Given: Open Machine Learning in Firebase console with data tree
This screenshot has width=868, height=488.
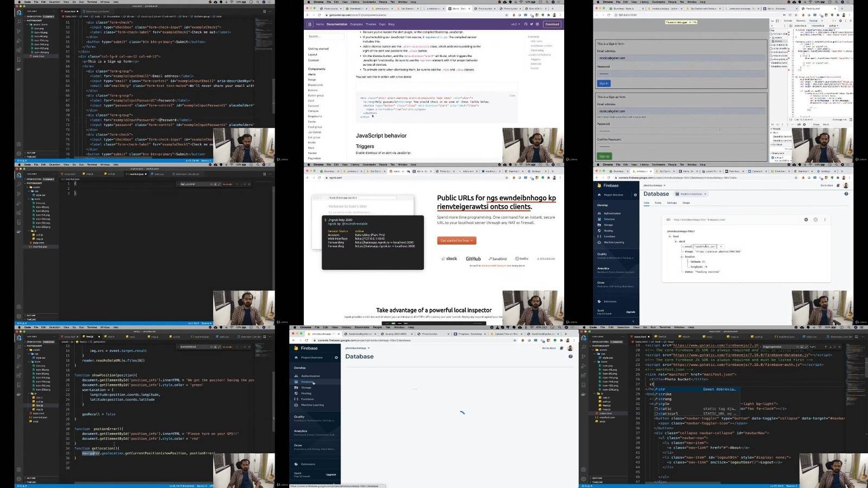Looking at the screenshot, I should [x=614, y=243].
